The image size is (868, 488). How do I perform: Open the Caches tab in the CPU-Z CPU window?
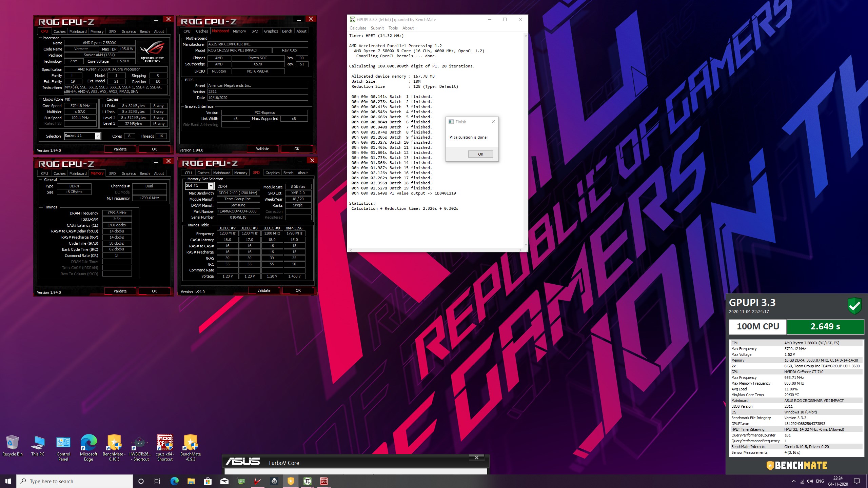(59, 32)
